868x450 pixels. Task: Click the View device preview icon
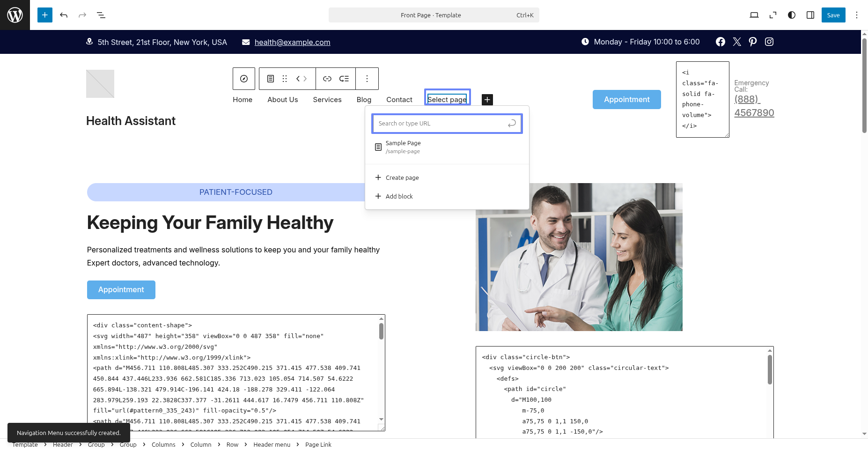click(754, 15)
